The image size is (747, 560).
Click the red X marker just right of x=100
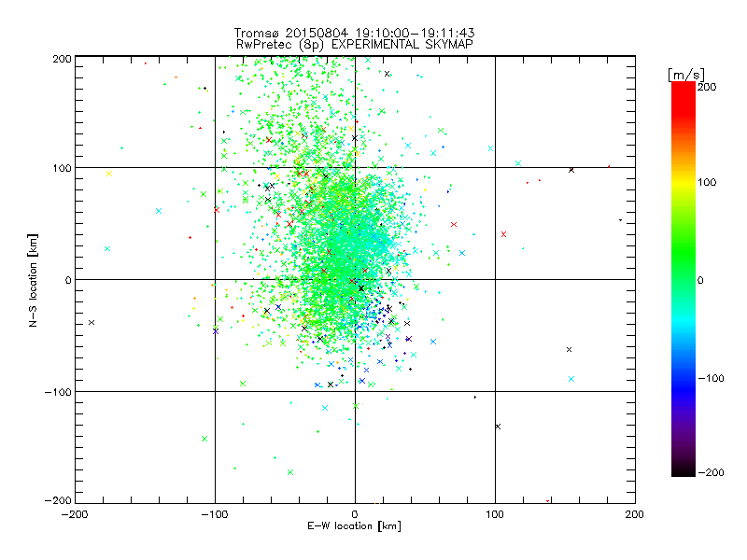(503, 234)
